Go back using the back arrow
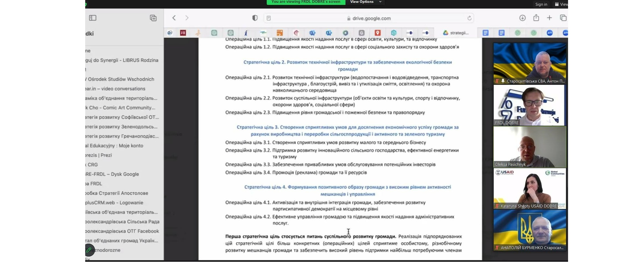This screenshot has width=644, height=262. [174, 18]
